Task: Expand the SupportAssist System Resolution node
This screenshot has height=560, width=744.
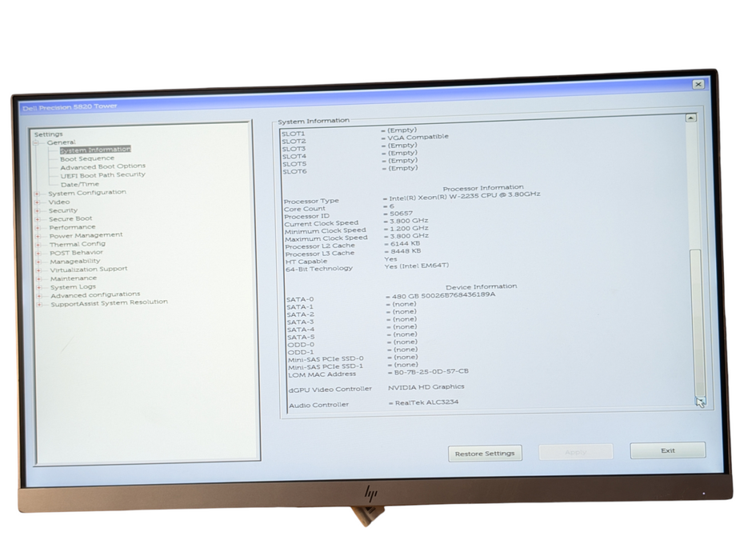Action: [40, 305]
